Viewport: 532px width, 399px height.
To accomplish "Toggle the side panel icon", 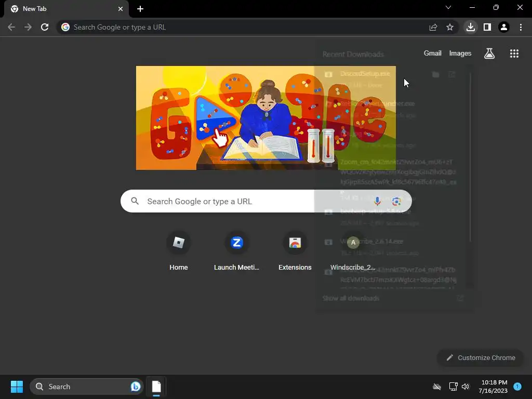I will click(x=487, y=27).
